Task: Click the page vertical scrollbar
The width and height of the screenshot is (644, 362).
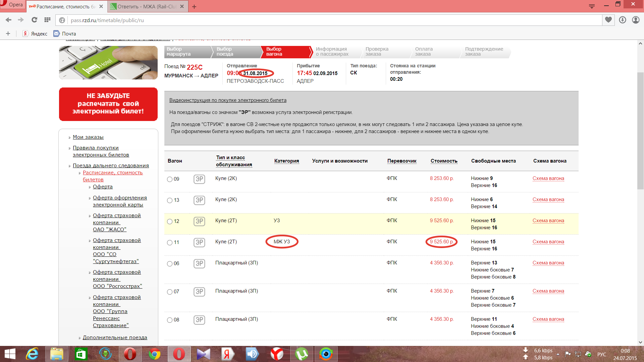Action: pos(640,131)
